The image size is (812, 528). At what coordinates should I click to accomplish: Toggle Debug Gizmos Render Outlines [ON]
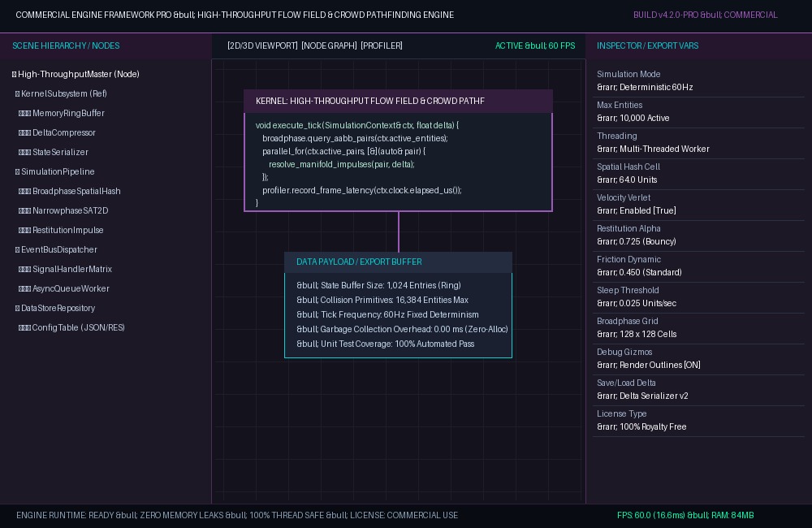[x=648, y=365]
